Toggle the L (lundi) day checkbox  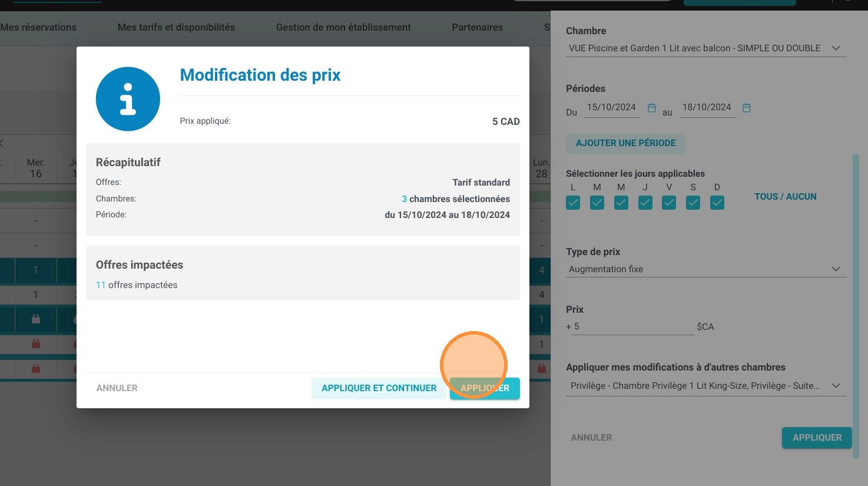573,203
